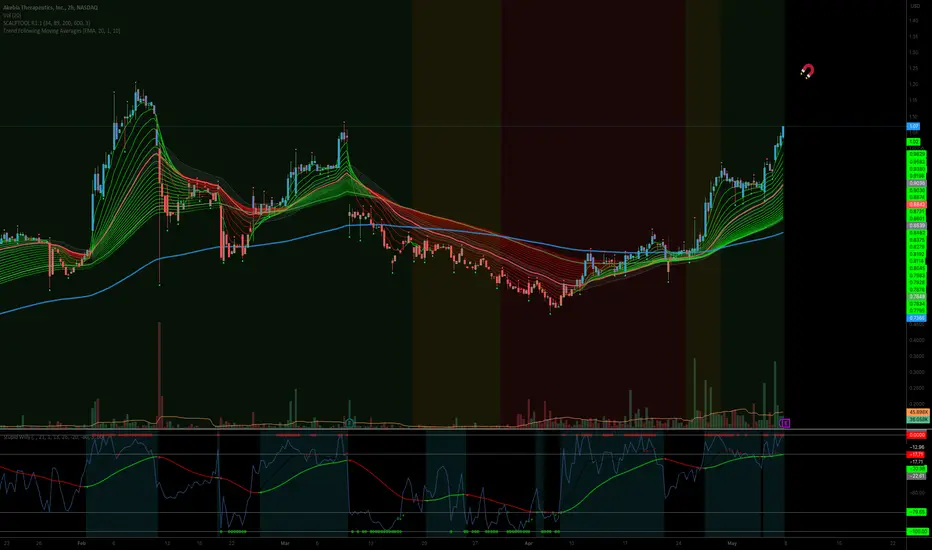Click the purple earnings marker on the time axis
Viewport: 932px width, 550px height.
tap(785, 423)
